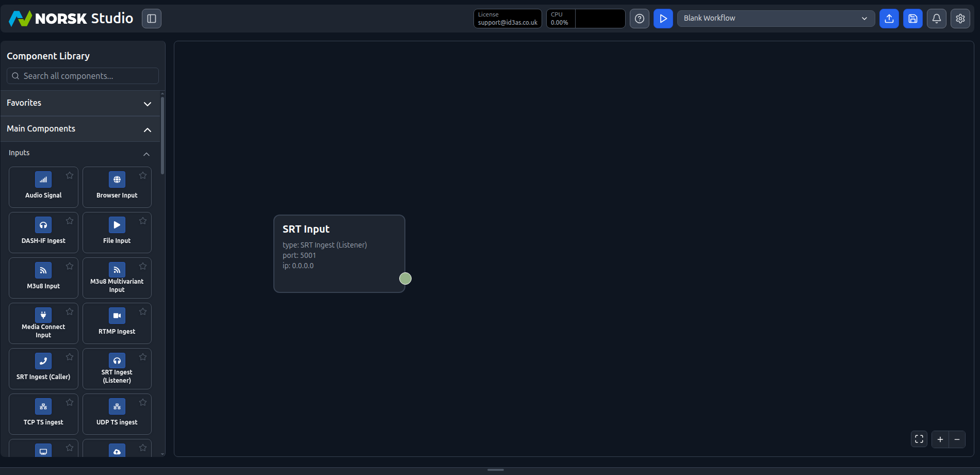Zoom in with the plus button
Viewport: 980px width, 475px height.
coord(940,439)
